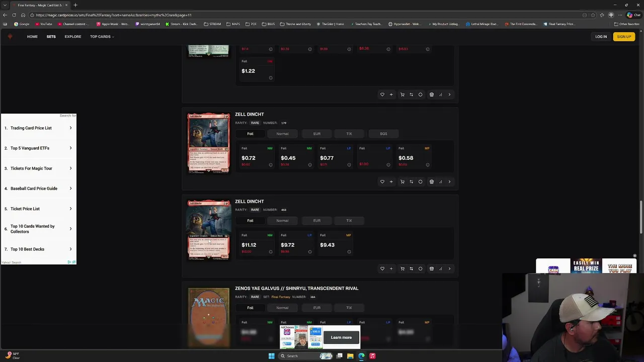Select EUR tab for Zell Dincht #170
This screenshot has height=362, width=644.
[x=317, y=134]
